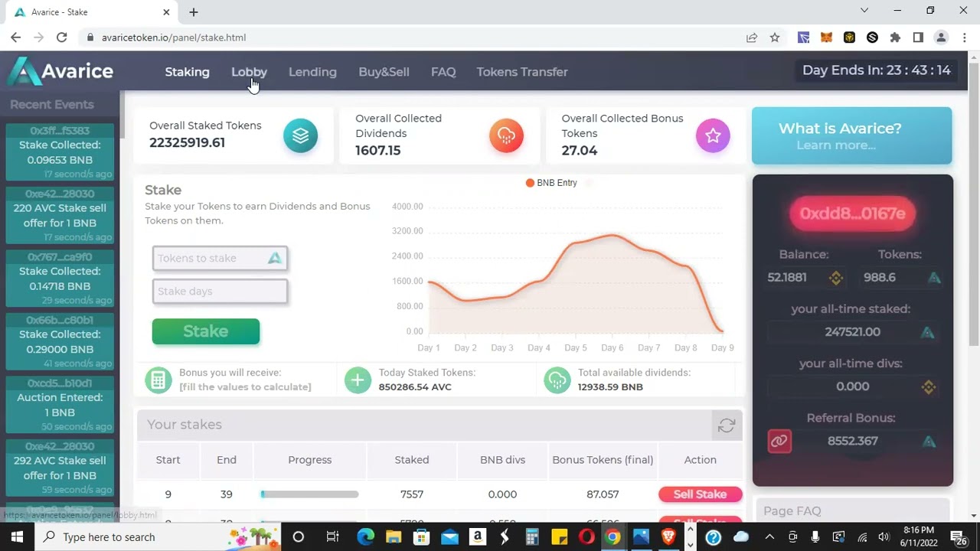Click the Avarice token icon next to Tokens 988.6
980x551 pixels.
[934, 278]
